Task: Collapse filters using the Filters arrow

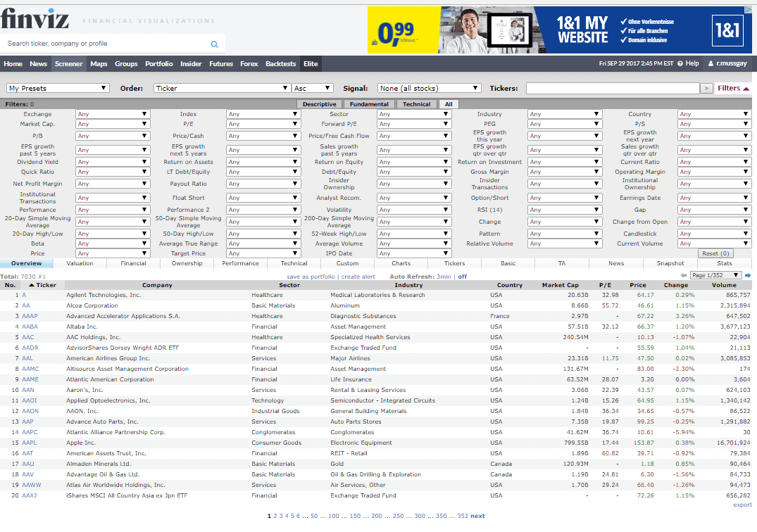Action: pos(746,89)
